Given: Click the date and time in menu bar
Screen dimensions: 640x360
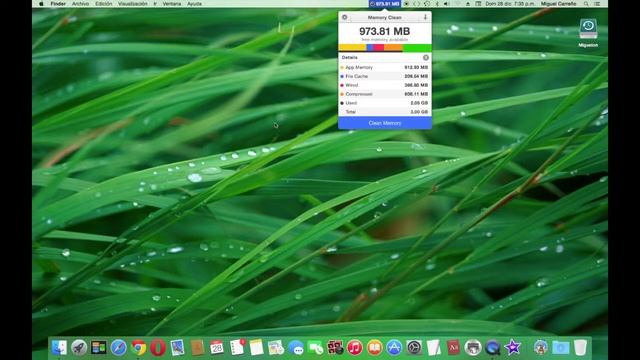Looking at the screenshot, I should click(510, 4).
